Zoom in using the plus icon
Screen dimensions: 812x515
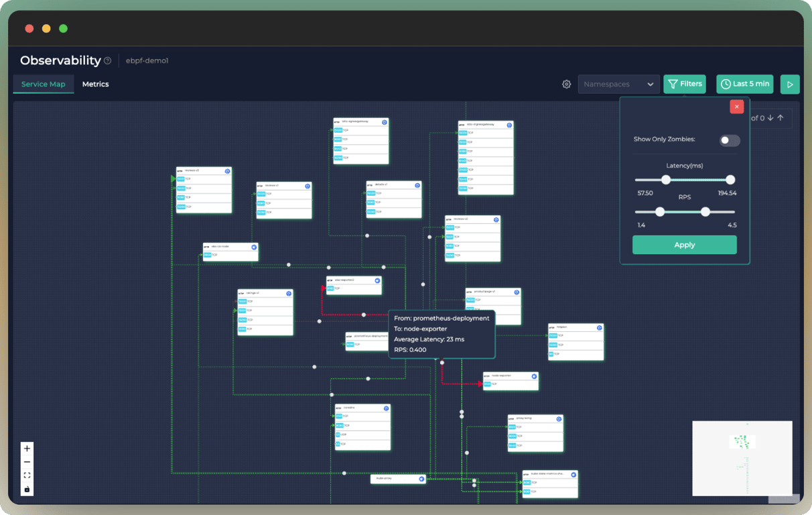[x=27, y=448]
